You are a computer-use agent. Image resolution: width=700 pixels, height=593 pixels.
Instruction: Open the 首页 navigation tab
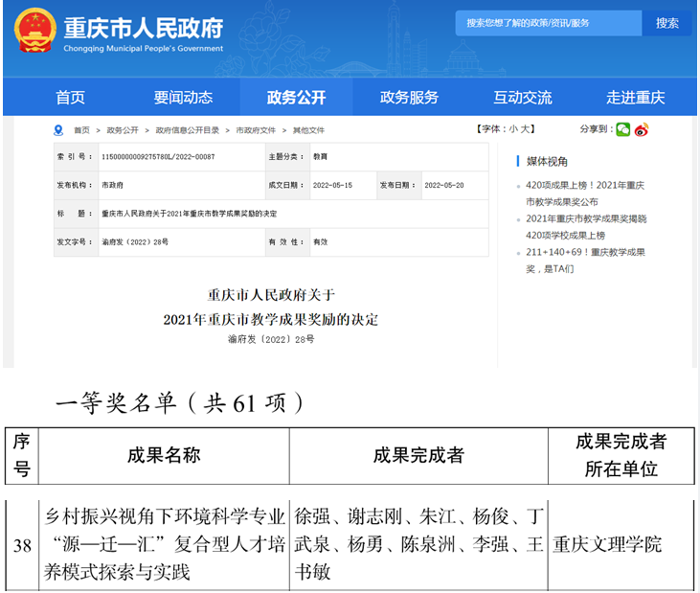(x=70, y=97)
